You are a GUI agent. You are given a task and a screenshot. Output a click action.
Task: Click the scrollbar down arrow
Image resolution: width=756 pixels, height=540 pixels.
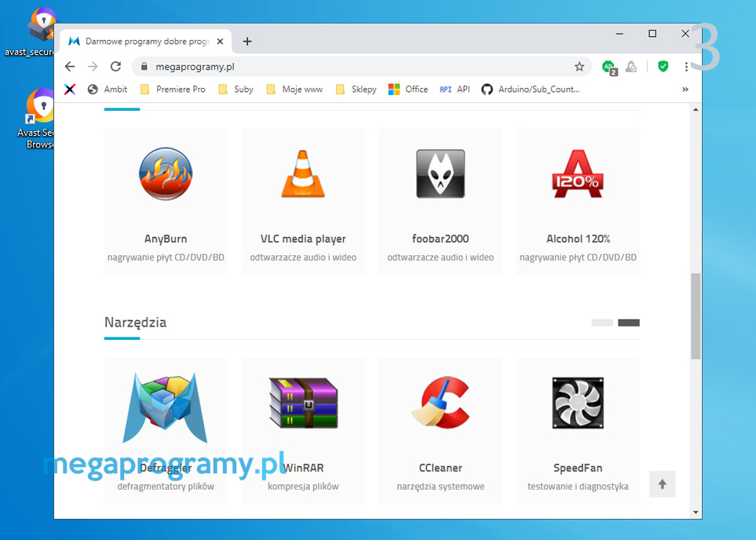click(696, 513)
